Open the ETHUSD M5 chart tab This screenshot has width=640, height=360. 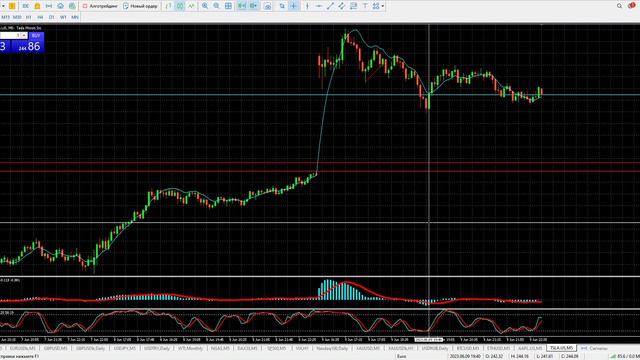498,348
